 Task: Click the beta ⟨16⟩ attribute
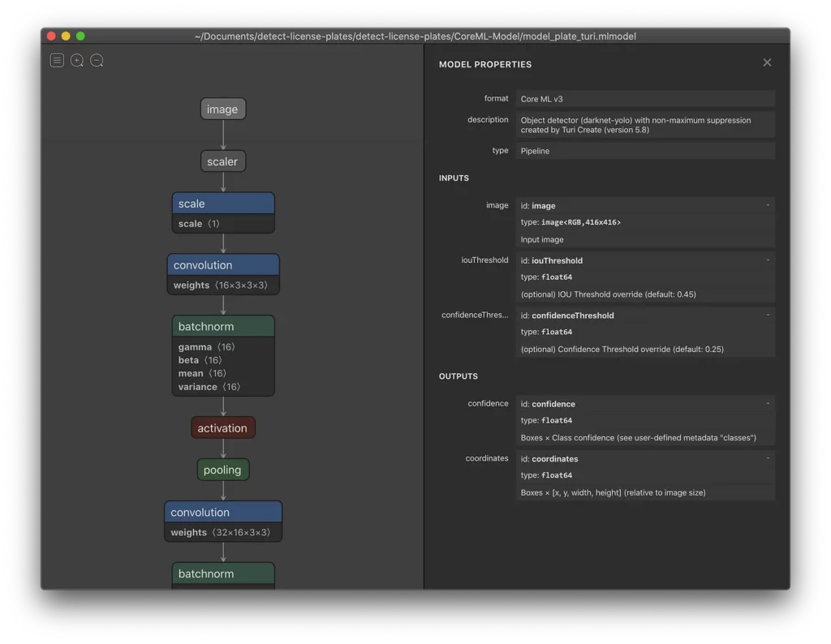coord(200,360)
